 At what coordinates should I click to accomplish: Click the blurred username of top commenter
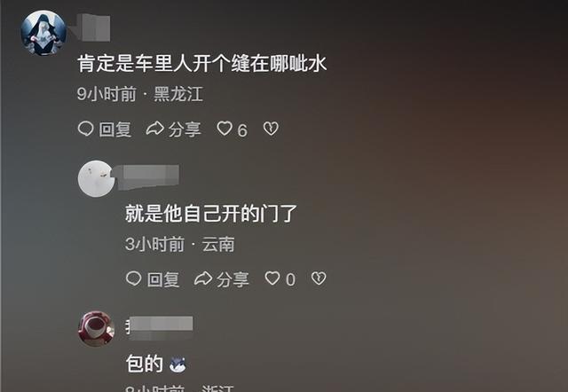[95, 27]
